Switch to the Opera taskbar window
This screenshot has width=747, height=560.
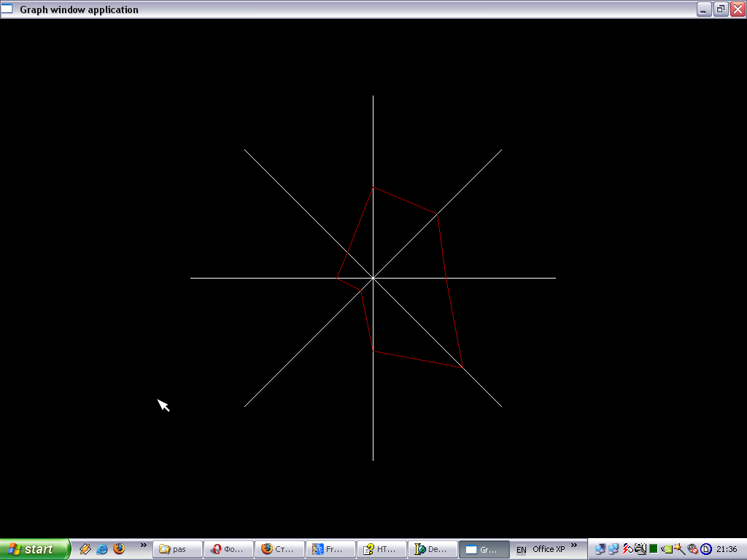click(228, 549)
